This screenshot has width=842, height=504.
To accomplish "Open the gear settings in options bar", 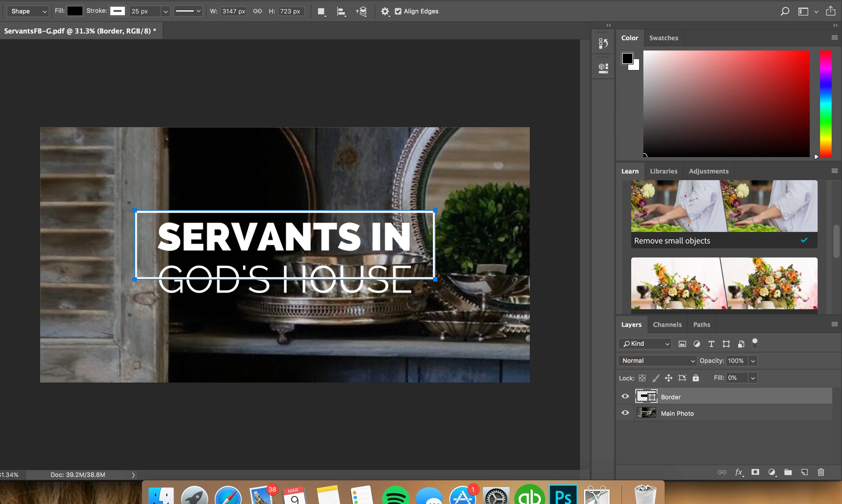I will (x=384, y=12).
